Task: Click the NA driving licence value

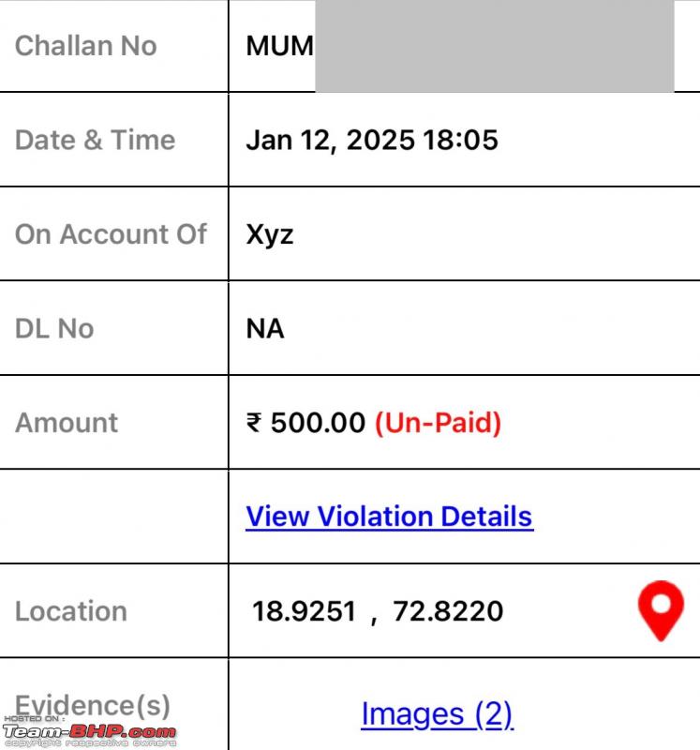Action: coord(265,329)
